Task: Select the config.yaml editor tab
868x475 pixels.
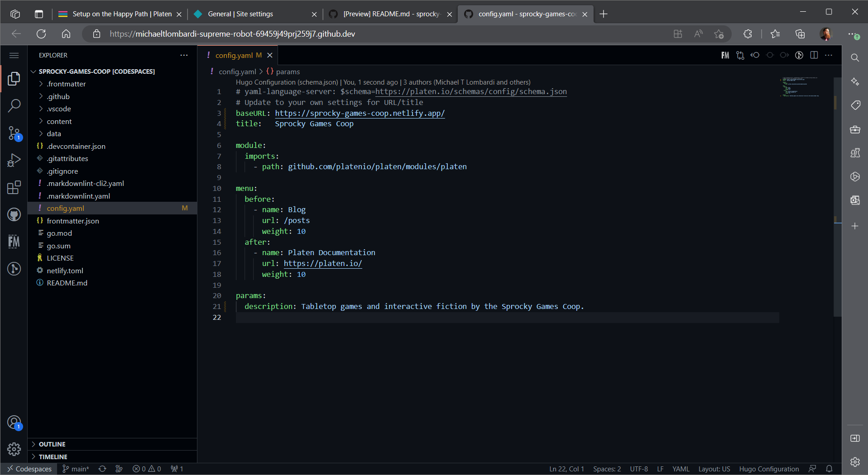Action: click(x=234, y=55)
